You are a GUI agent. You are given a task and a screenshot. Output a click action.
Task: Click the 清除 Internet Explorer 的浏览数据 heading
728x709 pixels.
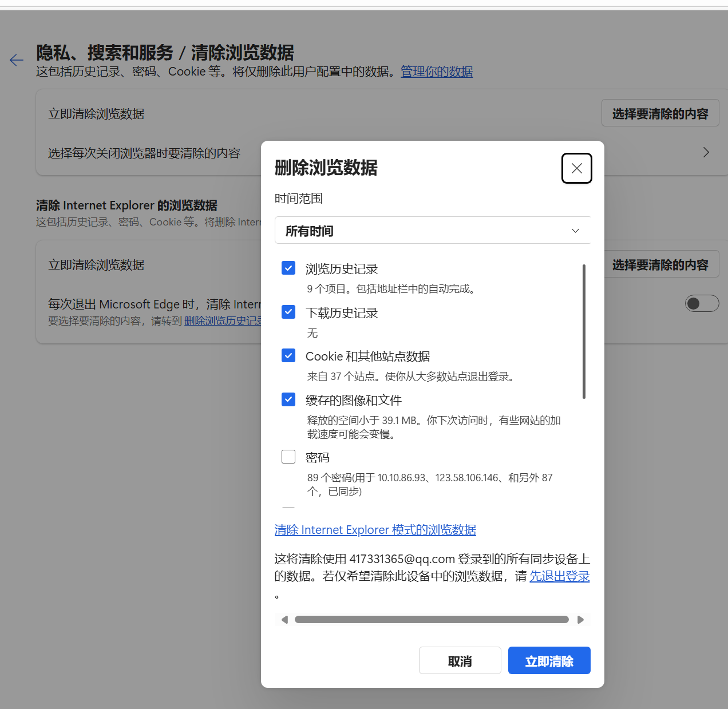pos(126,205)
